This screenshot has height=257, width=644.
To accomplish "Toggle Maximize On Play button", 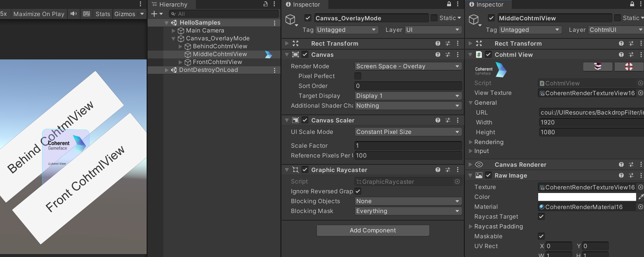I will [x=39, y=14].
